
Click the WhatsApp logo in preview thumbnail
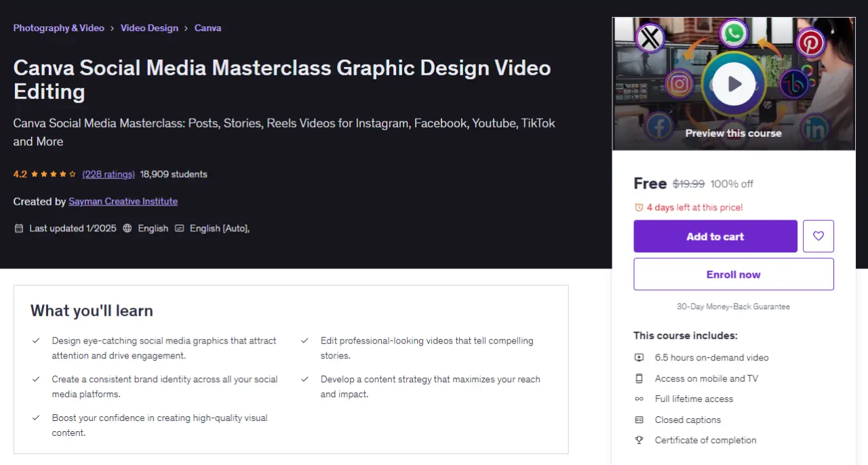[x=734, y=34]
